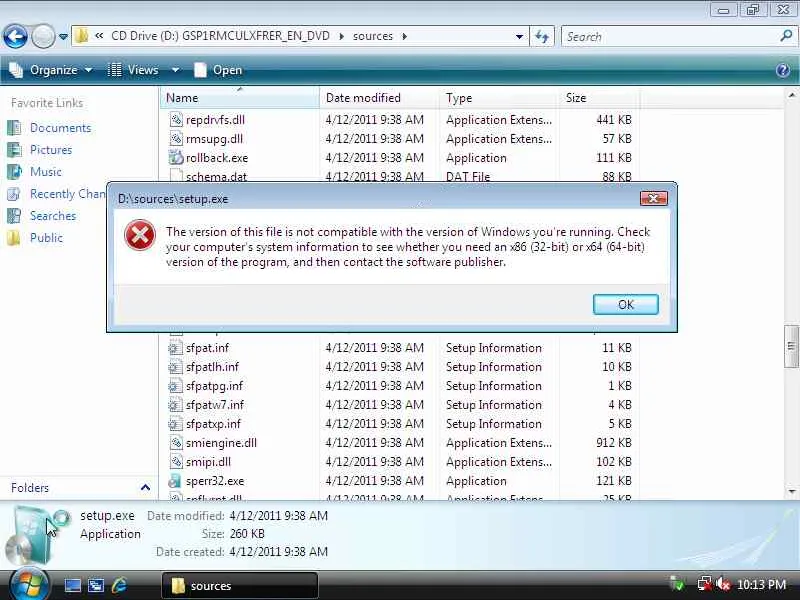The height and width of the screenshot is (600, 800).
Task: Sort by the Size column header
Action: coord(599,97)
